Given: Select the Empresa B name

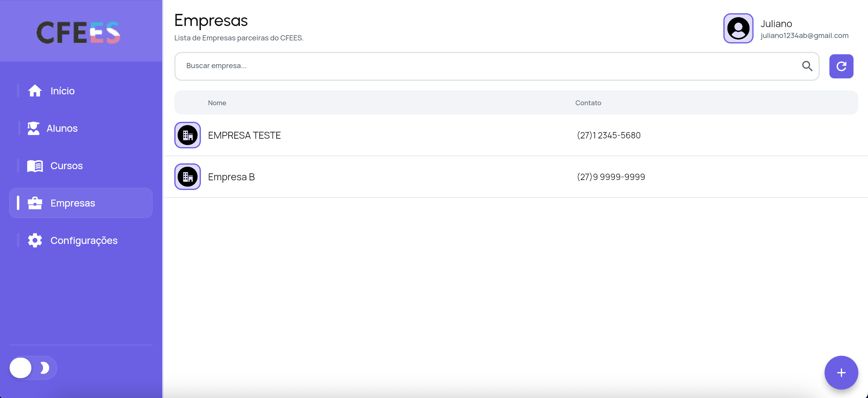Looking at the screenshot, I should [231, 177].
